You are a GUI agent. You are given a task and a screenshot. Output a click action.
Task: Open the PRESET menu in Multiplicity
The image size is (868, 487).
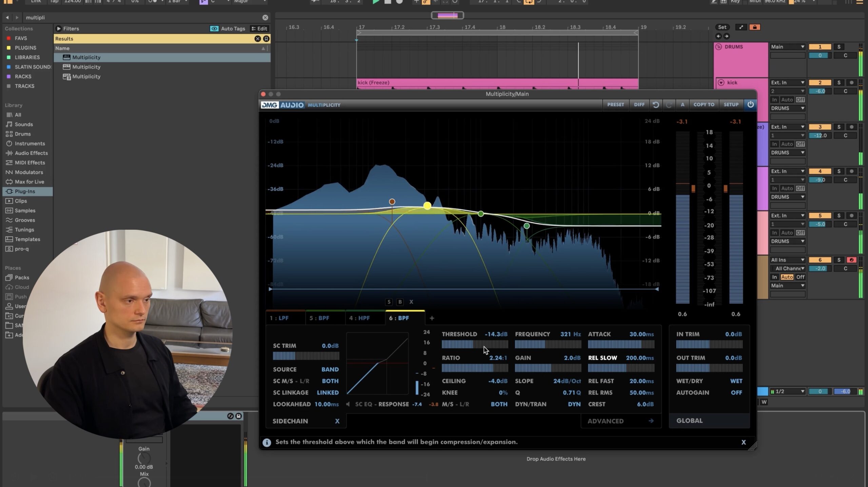[x=615, y=105]
